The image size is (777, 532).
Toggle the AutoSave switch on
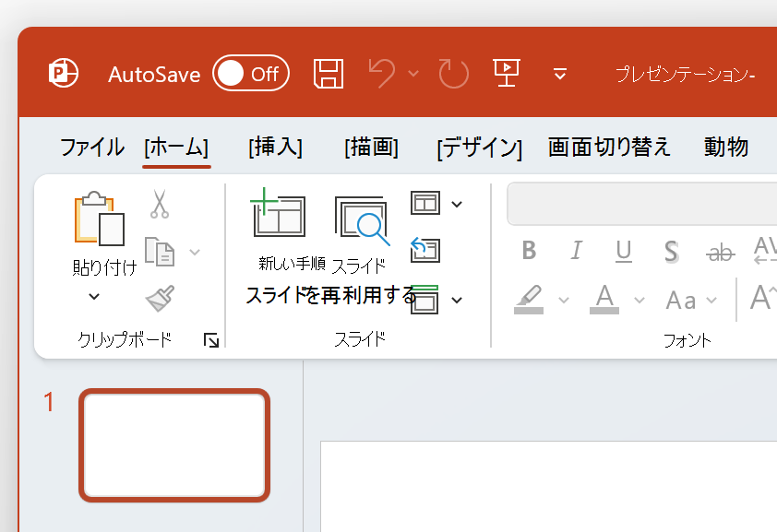click(251, 73)
